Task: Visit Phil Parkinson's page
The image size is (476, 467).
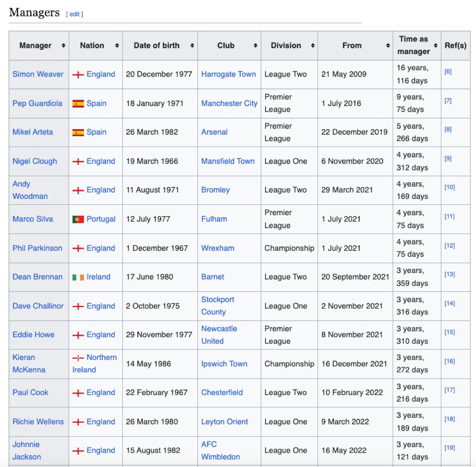Action: (x=38, y=248)
